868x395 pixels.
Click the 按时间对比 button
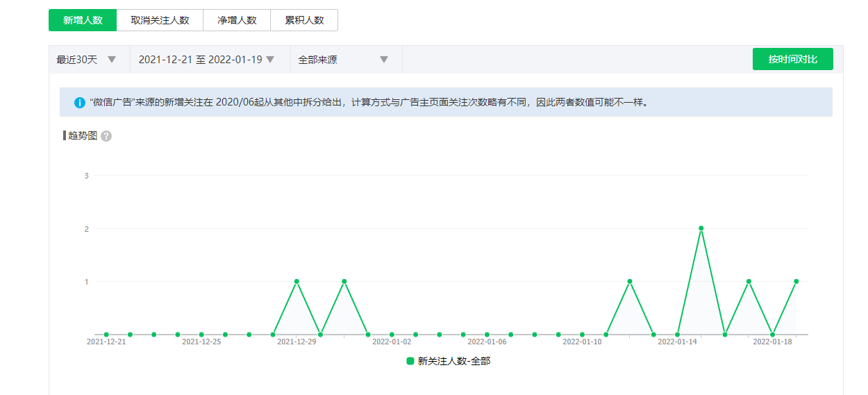pos(792,60)
